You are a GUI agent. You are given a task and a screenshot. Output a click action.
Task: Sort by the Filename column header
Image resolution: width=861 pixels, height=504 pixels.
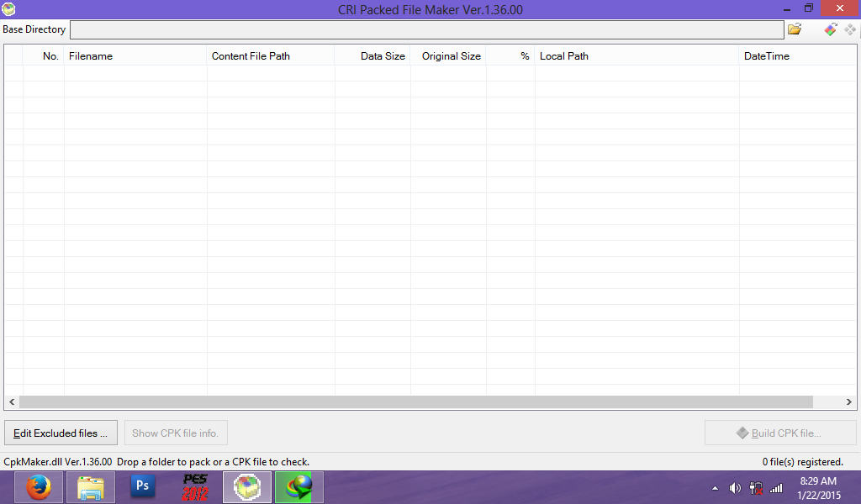(x=135, y=56)
